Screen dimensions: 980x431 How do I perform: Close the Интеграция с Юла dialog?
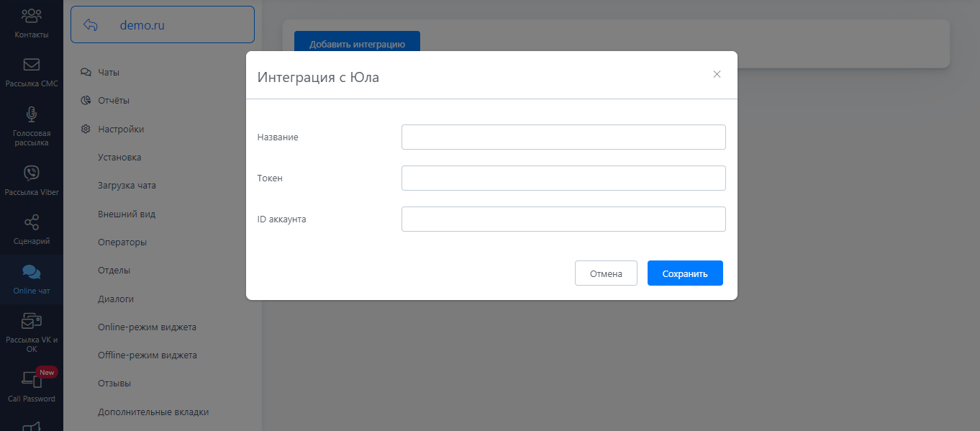(717, 74)
